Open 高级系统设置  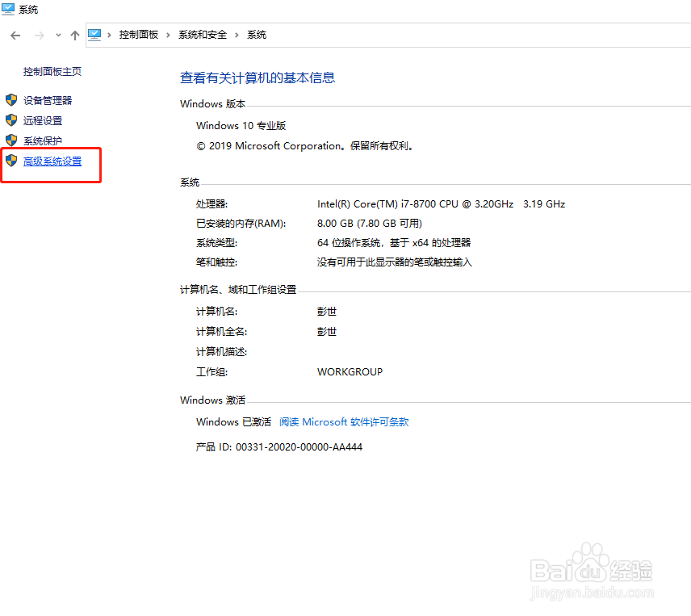click(x=52, y=161)
